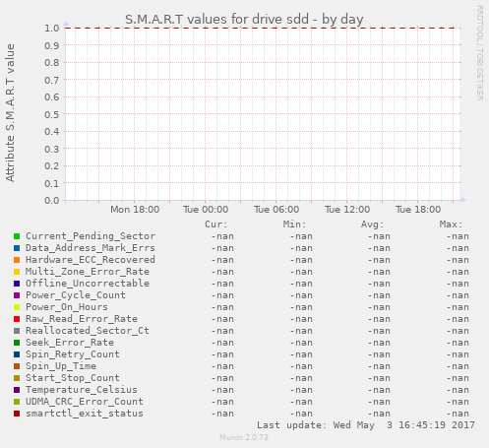Viewport: 489px width, 448px height.
Task: Click the Temperature_Celsius dark purple swatch
Action: (17, 390)
